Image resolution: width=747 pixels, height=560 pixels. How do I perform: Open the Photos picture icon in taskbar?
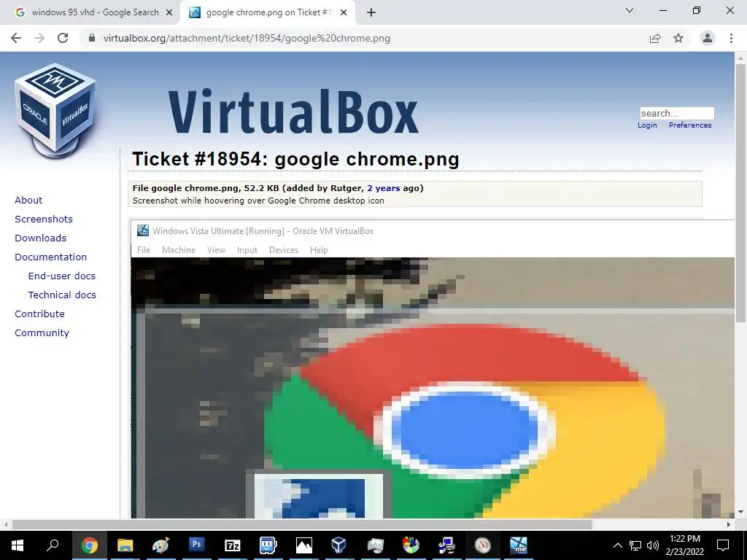point(304,545)
